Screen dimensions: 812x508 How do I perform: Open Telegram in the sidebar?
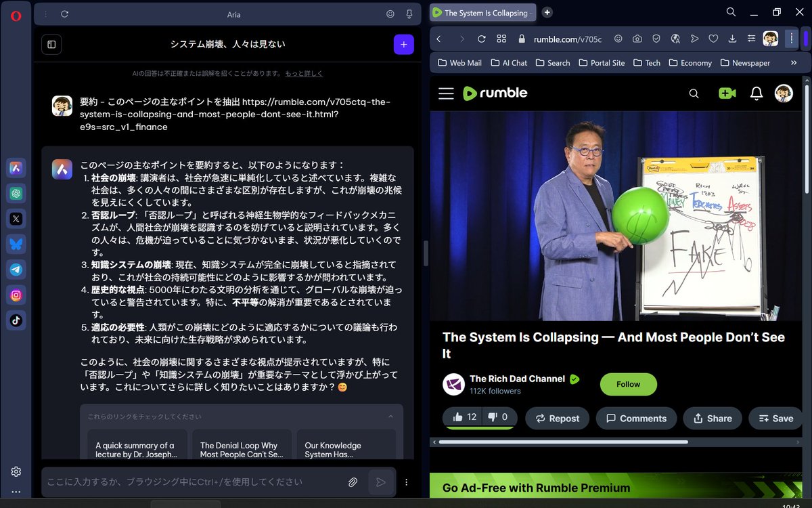(x=16, y=270)
